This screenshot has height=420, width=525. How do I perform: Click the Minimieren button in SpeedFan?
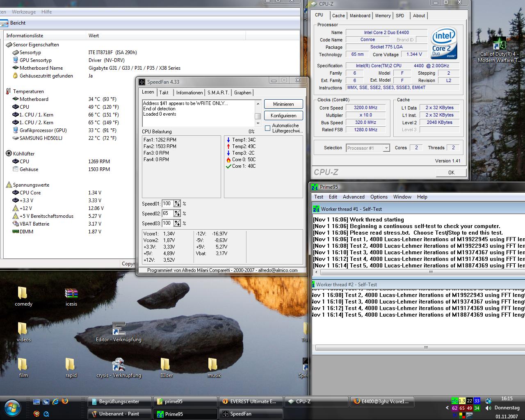(283, 104)
